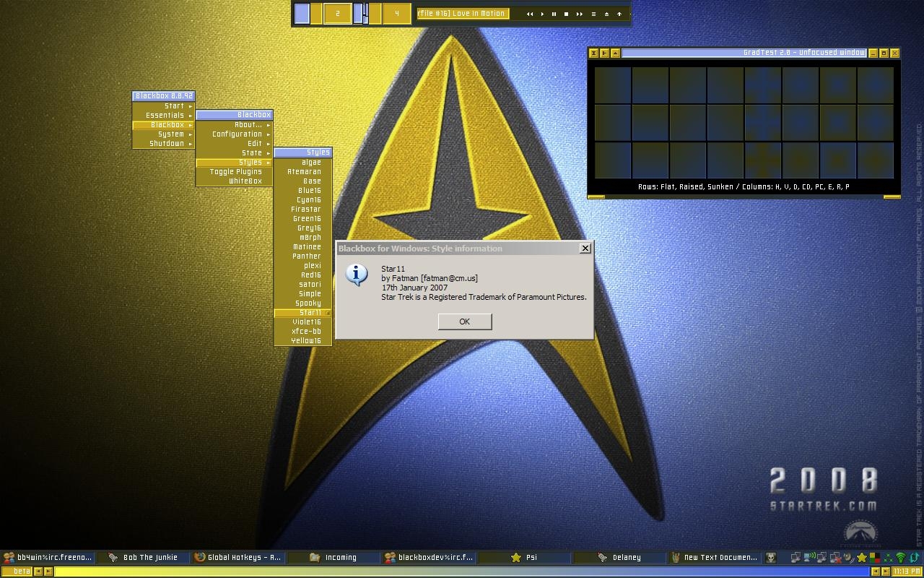Click the first left titlebar icon of GradTest
The image size is (924, 578).
tap(593, 53)
